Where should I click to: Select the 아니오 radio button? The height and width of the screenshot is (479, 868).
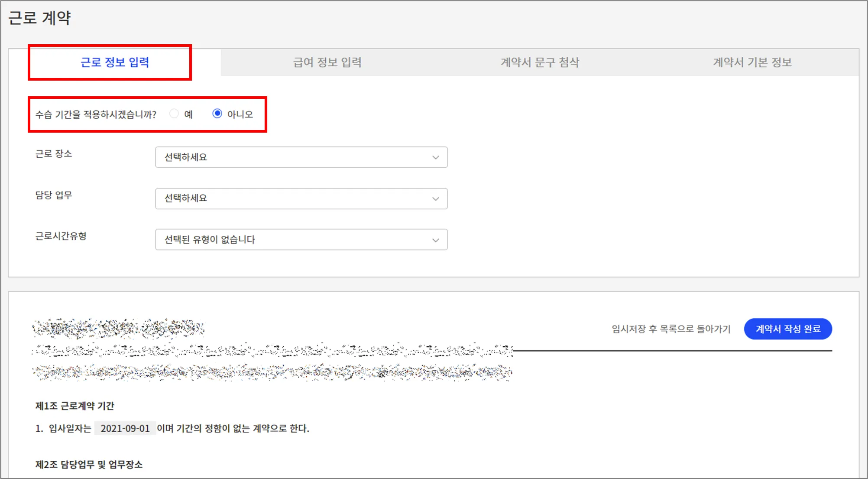click(217, 114)
